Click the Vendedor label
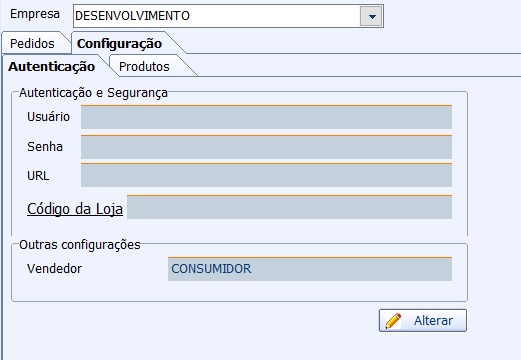 point(54,269)
